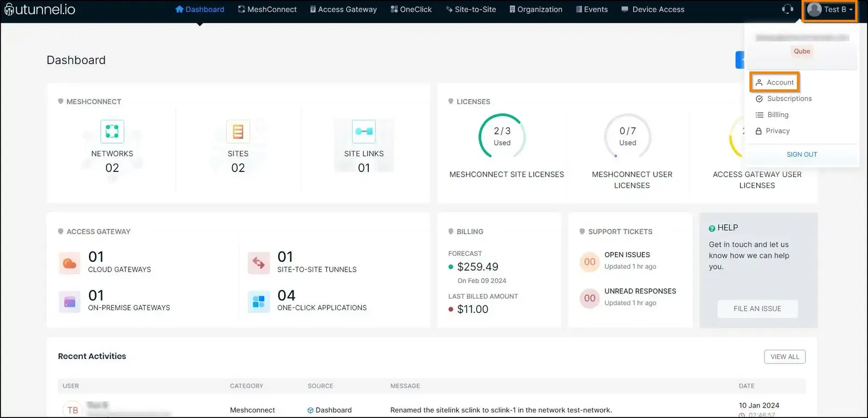
Task: Click the Help question mark icon
Action: point(712,228)
